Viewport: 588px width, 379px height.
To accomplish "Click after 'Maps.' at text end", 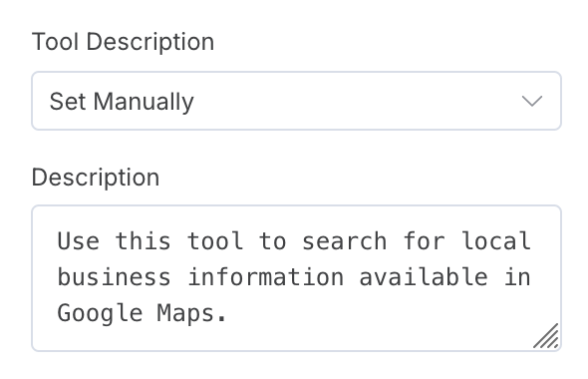I will (x=227, y=314).
